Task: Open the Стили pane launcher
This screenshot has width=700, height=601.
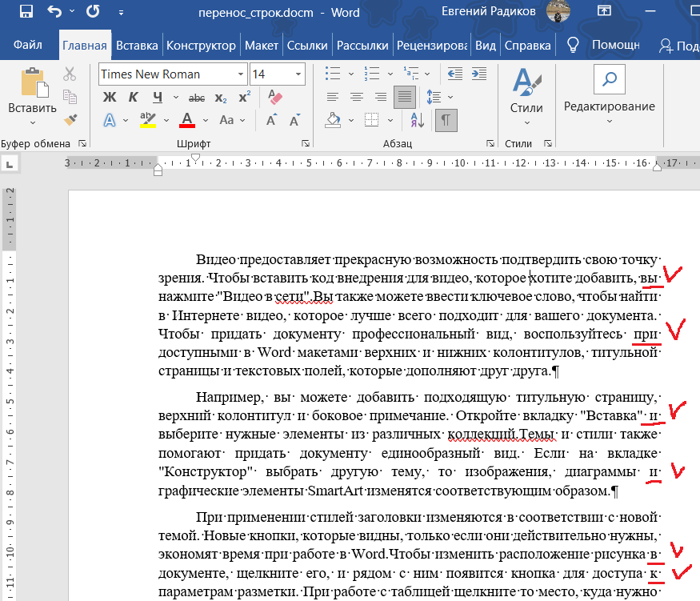Action: pos(548,143)
